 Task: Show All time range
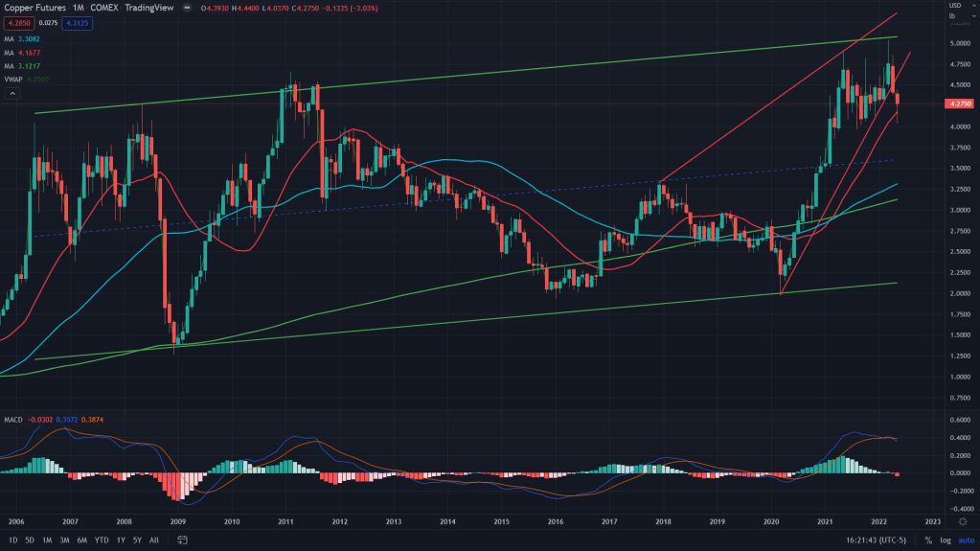coord(154,540)
